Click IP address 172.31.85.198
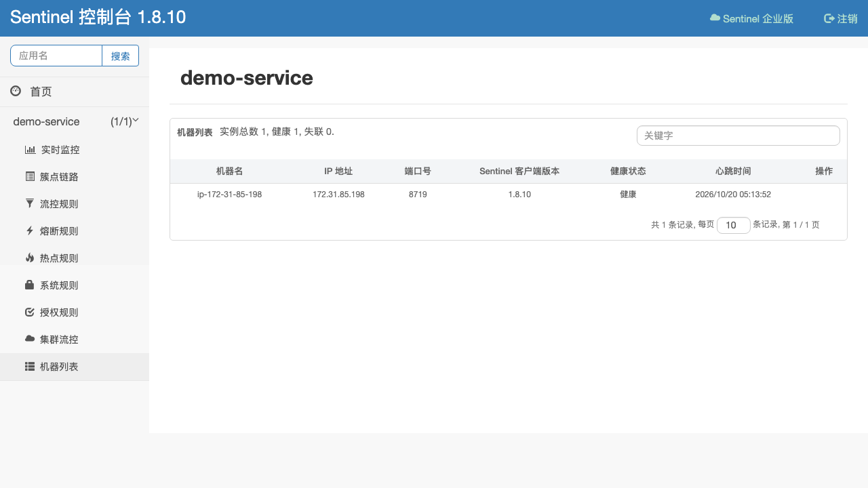This screenshot has width=868, height=488. coord(338,195)
